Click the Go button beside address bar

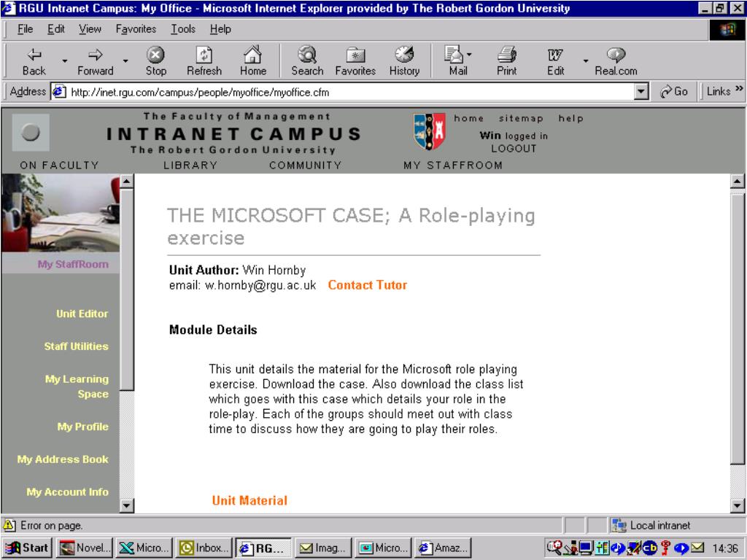coord(673,91)
